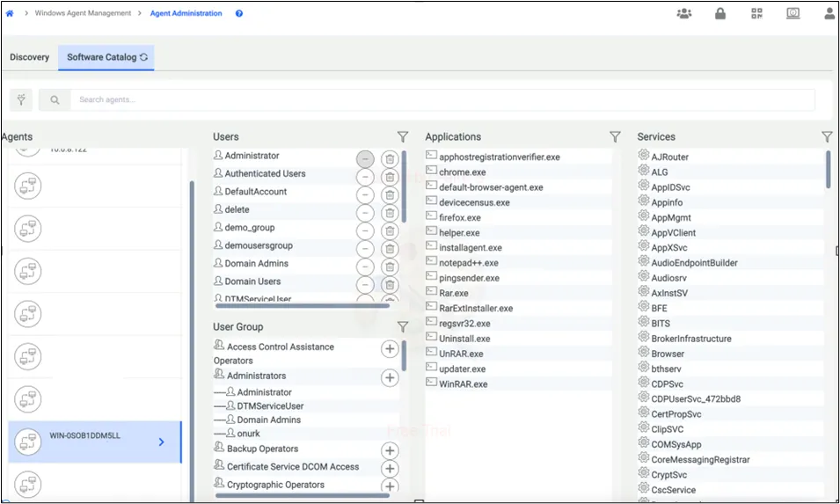Delete the Domain Users entry
840x504 pixels.
tap(390, 284)
